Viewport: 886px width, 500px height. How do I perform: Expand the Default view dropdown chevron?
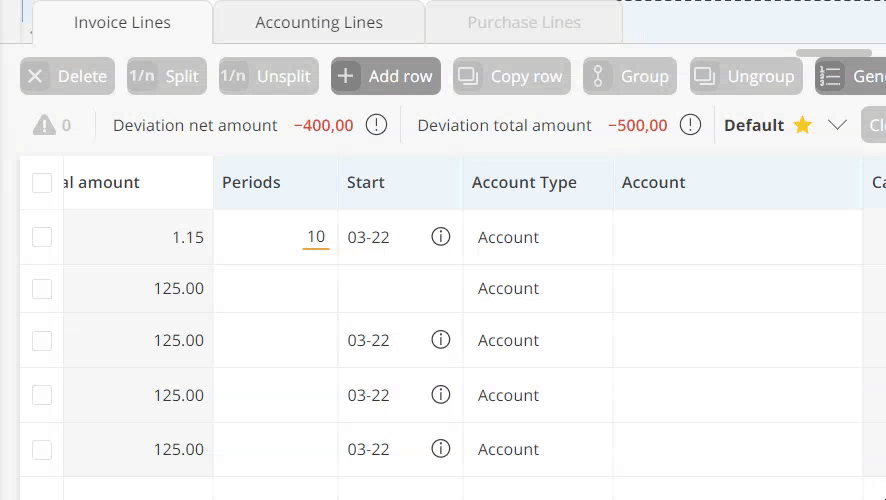coord(838,125)
